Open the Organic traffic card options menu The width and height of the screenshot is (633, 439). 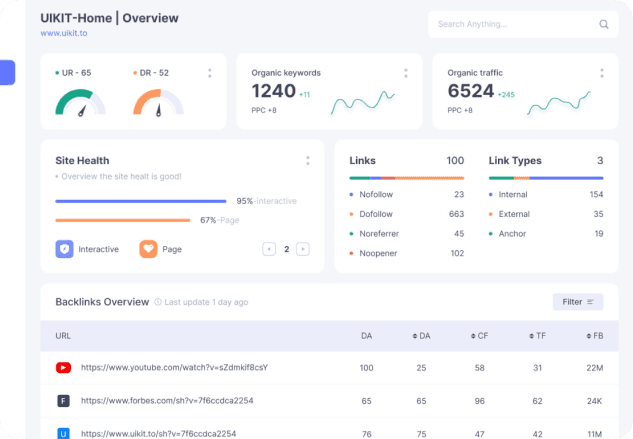tap(601, 73)
